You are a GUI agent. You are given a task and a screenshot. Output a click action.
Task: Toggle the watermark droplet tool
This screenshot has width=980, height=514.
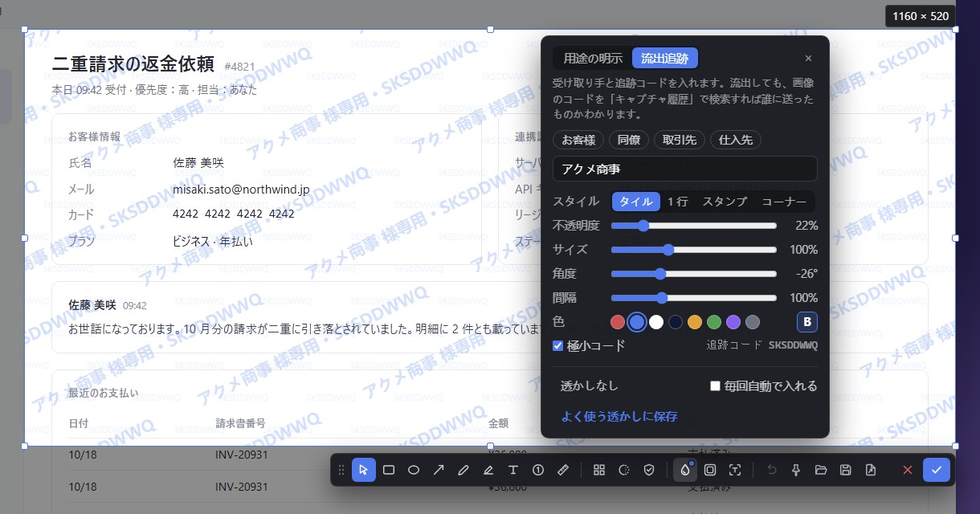pos(685,470)
